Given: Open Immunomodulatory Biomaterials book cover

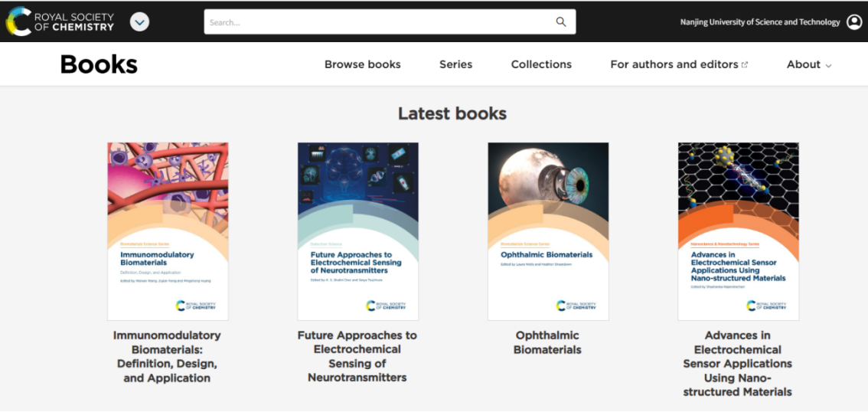Looking at the screenshot, I should [168, 231].
